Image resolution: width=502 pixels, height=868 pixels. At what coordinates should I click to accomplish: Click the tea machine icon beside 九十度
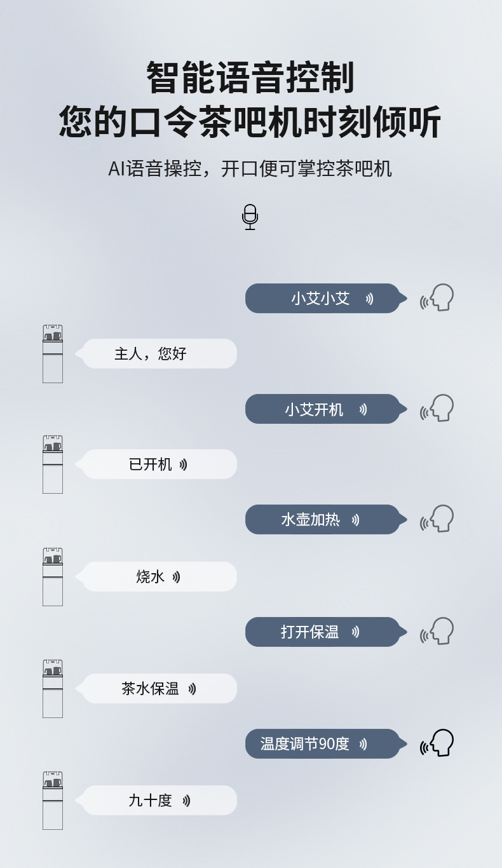(53, 801)
